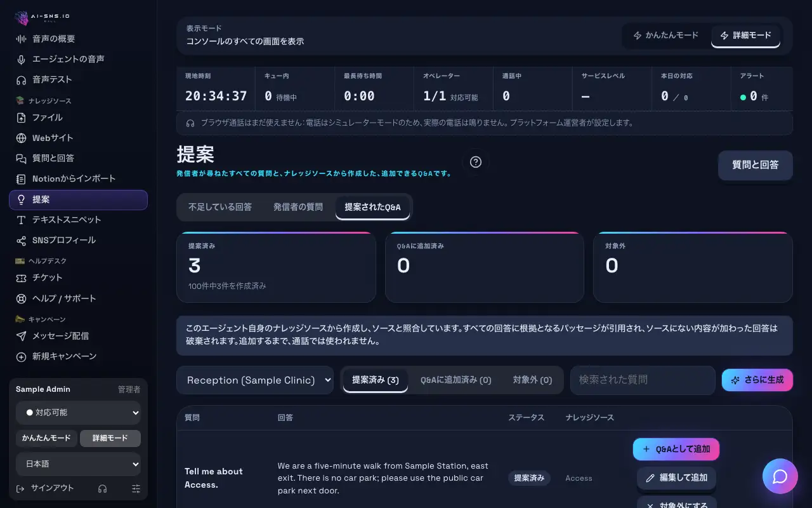This screenshot has width=812, height=508.
Task: Open メッセージ配信 paper plane item
Action: (78, 336)
